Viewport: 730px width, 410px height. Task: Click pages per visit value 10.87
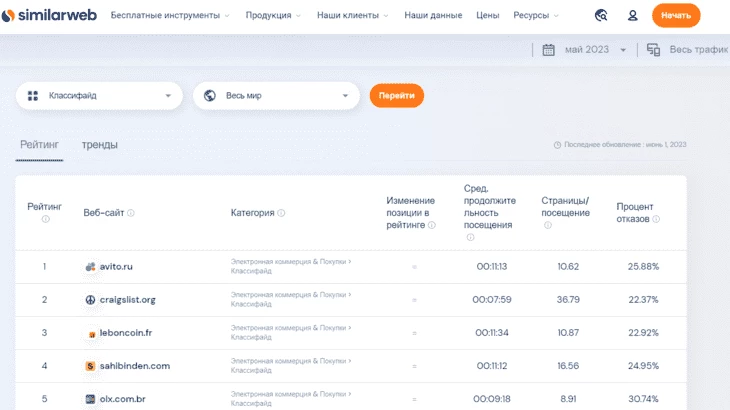(x=568, y=333)
